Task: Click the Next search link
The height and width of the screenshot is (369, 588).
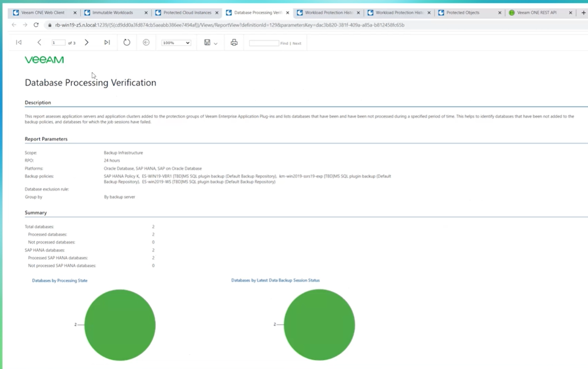Action: click(x=297, y=43)
